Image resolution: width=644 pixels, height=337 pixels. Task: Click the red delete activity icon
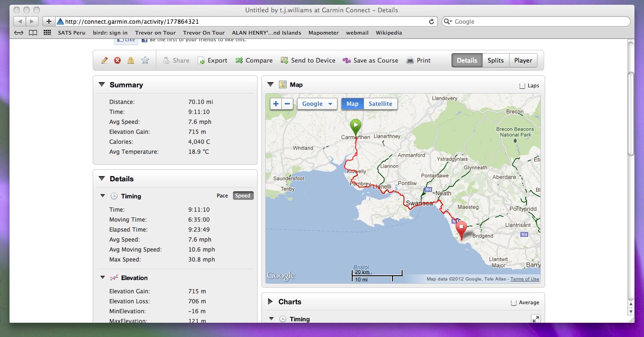click(x=117, y=61)
